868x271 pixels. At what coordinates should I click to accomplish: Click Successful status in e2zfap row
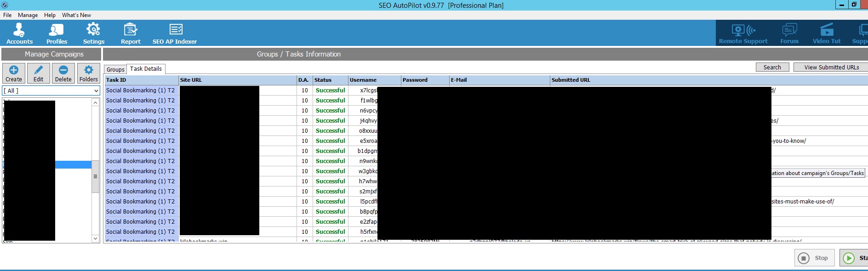pos(330,222)
